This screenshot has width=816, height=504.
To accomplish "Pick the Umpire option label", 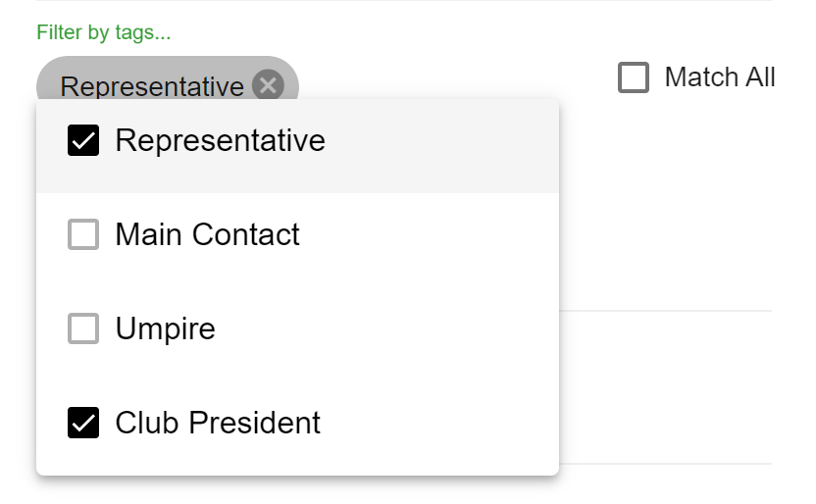I will point(165,328).
